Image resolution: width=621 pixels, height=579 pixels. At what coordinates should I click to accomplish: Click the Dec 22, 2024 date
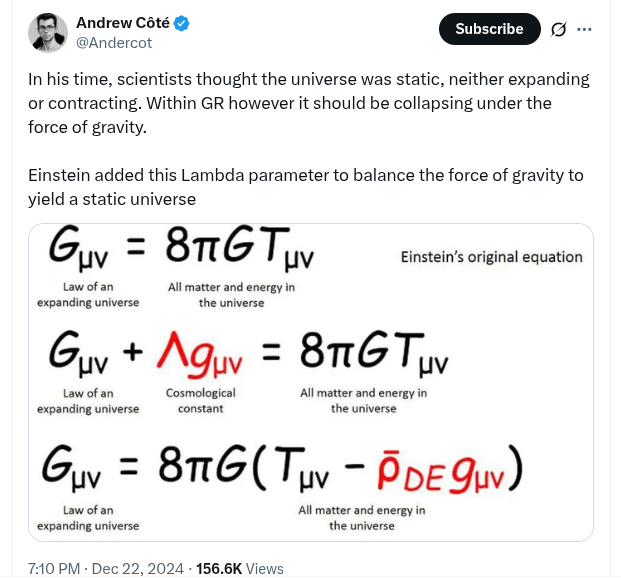[x=137, y=569]
